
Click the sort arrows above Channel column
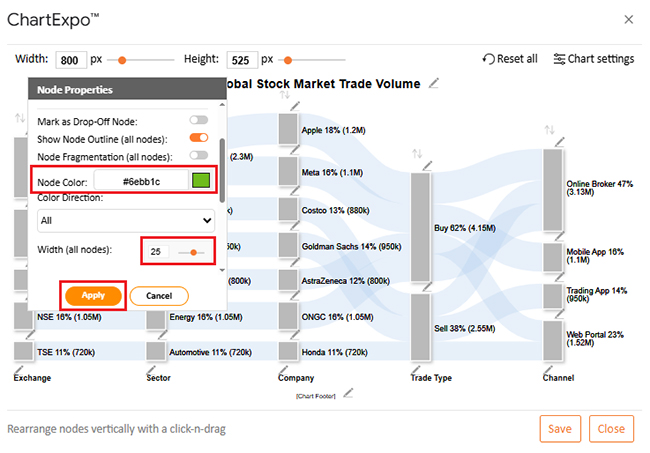click(549, 130)
